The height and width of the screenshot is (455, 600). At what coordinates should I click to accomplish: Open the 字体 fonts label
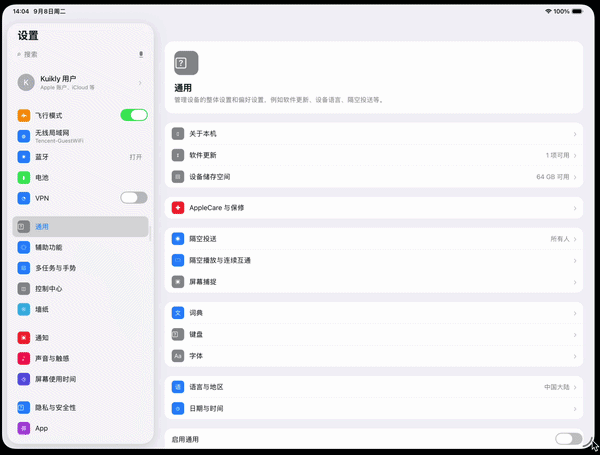tap(196, 356)
